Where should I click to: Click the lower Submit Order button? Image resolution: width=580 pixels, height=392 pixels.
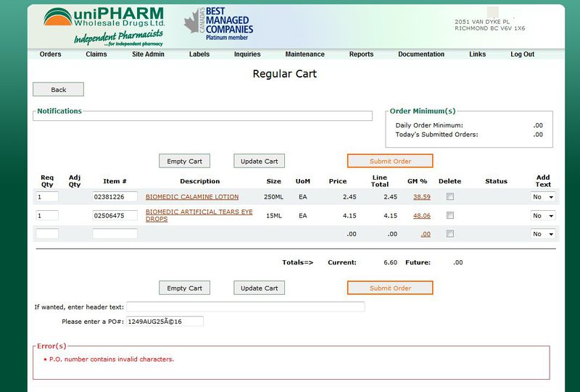tap(390, 288)
